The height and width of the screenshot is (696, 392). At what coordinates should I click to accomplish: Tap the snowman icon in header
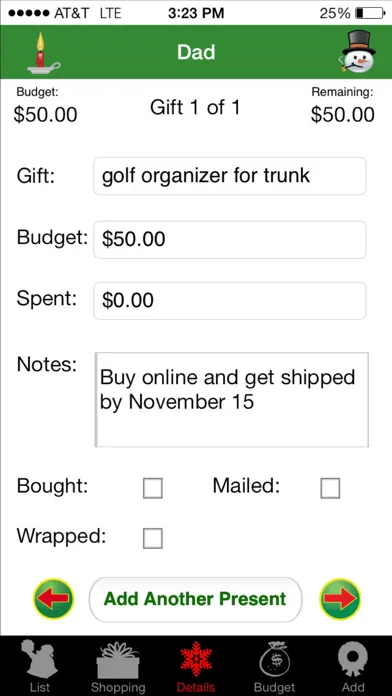tap(359, 52)
